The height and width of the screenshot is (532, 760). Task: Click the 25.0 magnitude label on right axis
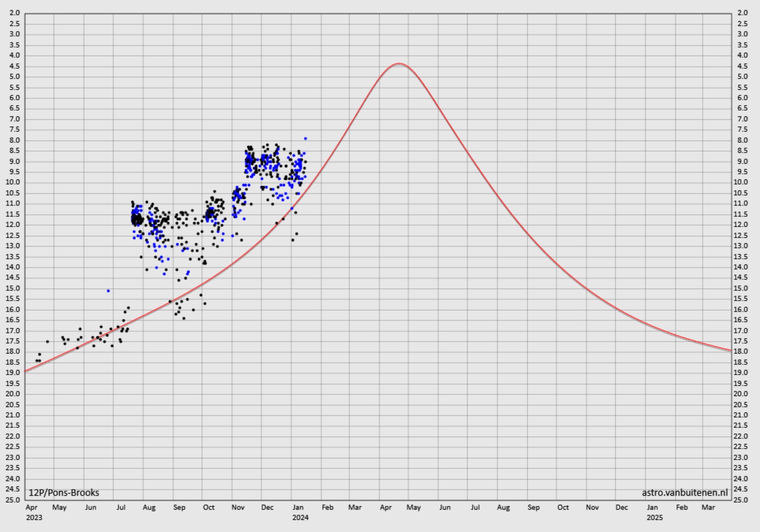coord(742,500)
